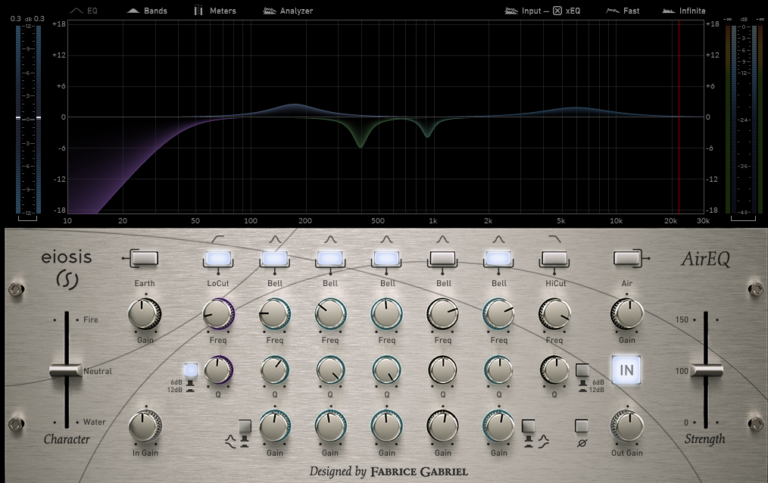Select the Input analyzer source
This screenshot has width=768, height=483.
(523, 10)
